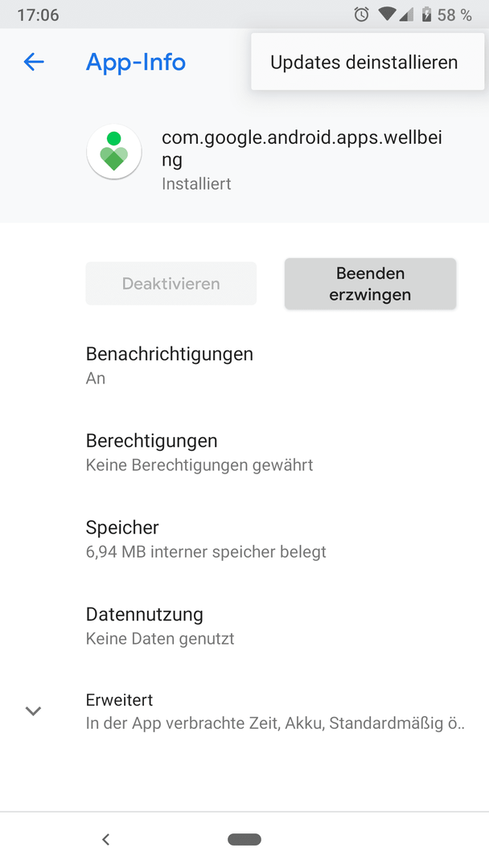Tap the 17:06 clock in status bar
Viewport: 489px width, 868px height.
click(38, 15)
